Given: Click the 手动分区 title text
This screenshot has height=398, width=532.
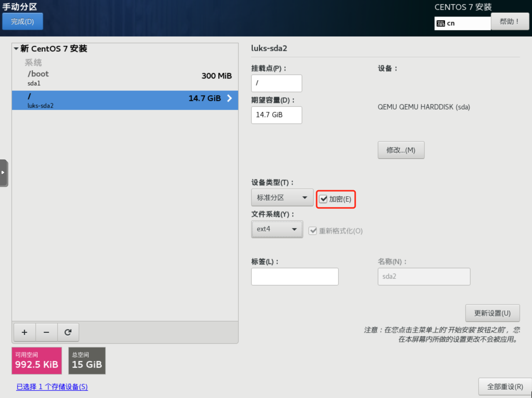Looking at the screenshot, I should [20, 7].
